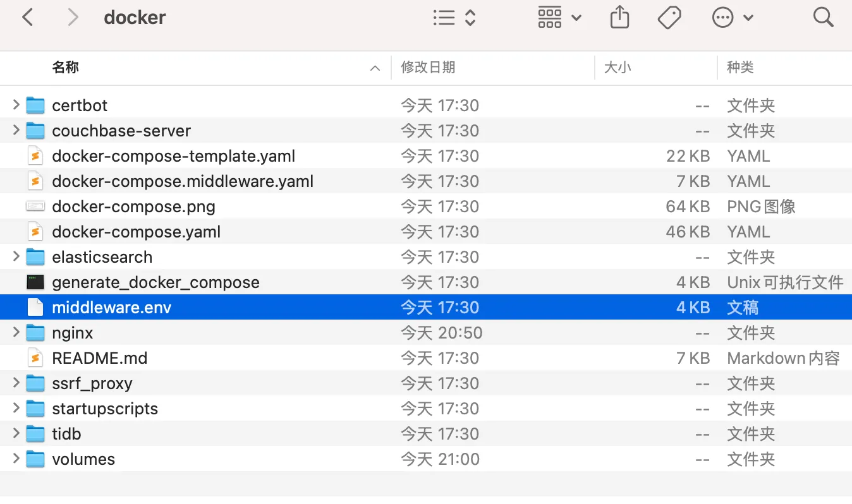Expand the ssrf_proxy folder
852x504 pixels.
pos(16,383)
